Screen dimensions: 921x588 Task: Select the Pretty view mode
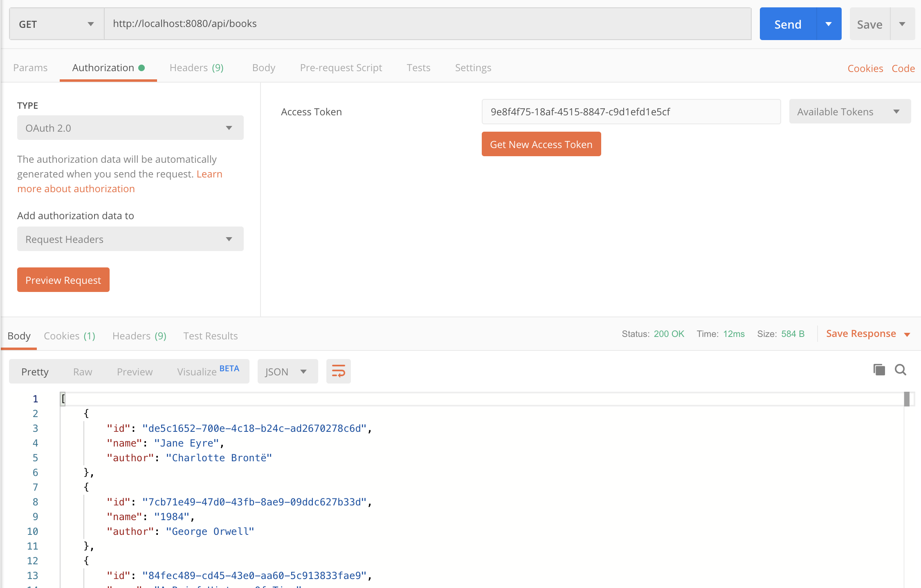pos(35,372)
